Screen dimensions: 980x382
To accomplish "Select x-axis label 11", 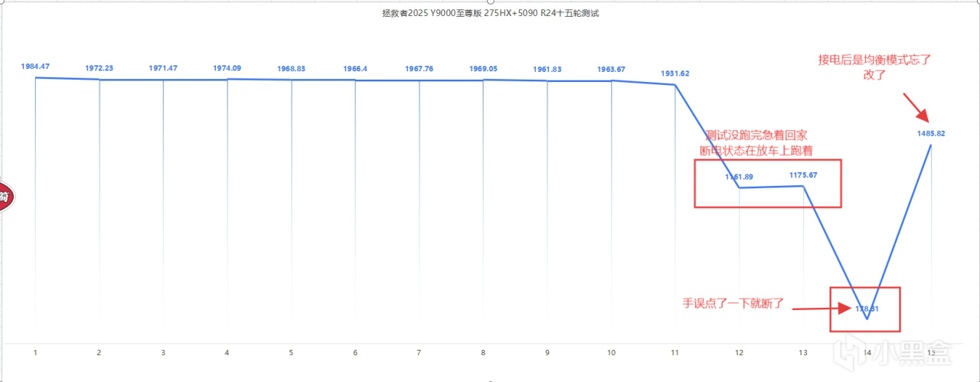I will coord(675,353).
